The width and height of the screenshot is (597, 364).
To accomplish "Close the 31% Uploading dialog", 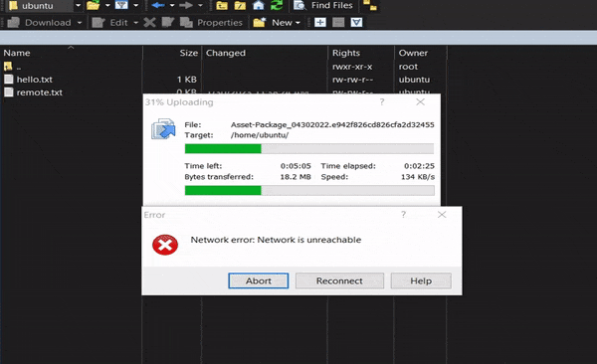I will (x=420, y=102).
